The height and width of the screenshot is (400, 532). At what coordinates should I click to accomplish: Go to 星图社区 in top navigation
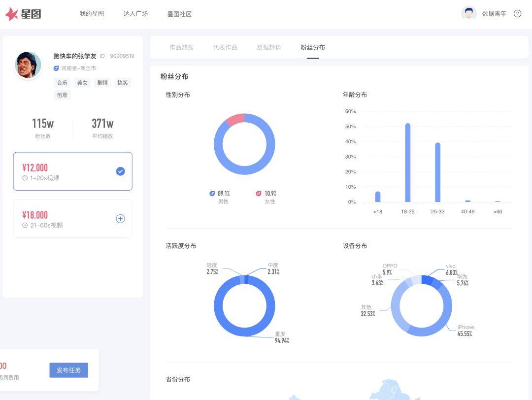coord(179,14)
